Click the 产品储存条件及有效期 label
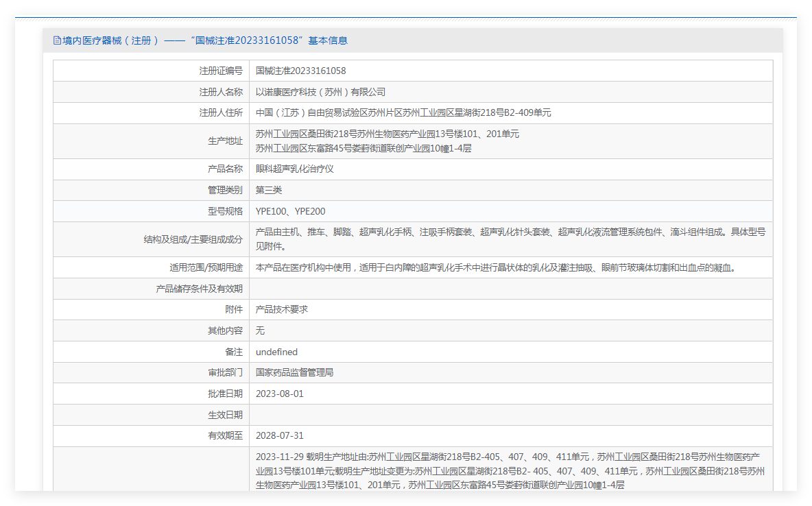The image size is (812, 506). pos(200,289)
